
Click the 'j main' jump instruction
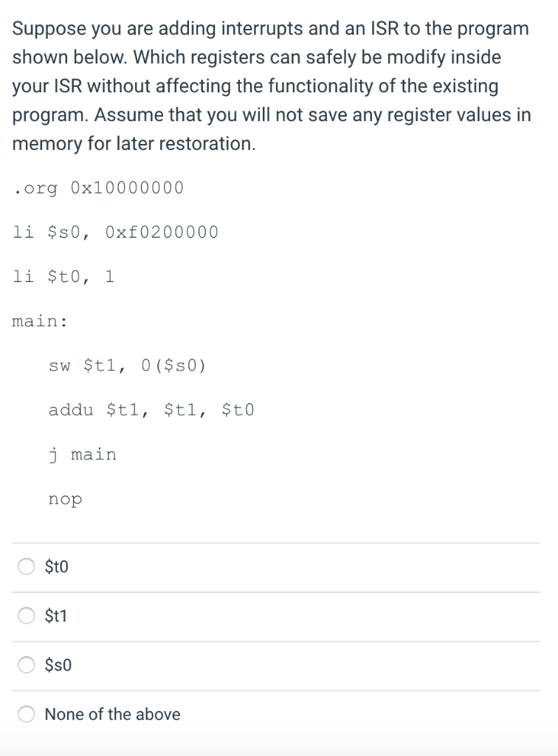(x=83, y=455)
